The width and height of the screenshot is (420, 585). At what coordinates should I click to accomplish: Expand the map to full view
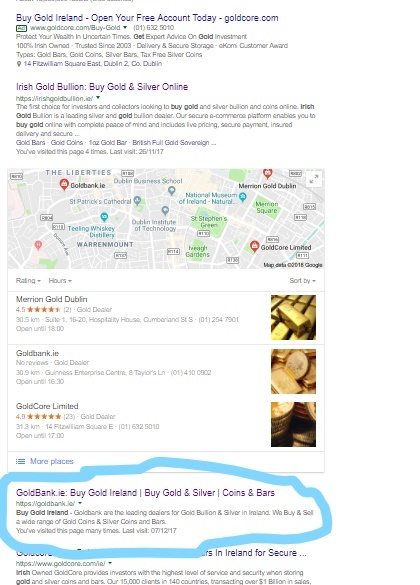pos(314,179)
